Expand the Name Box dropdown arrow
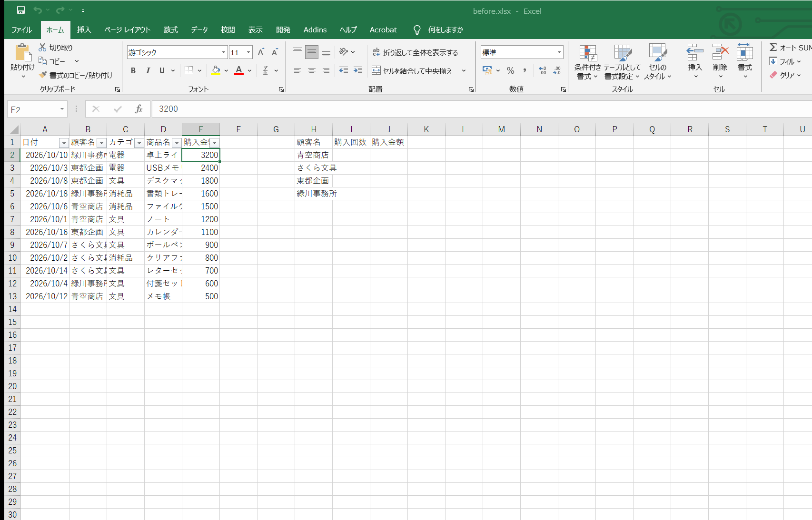 point(62,109)
